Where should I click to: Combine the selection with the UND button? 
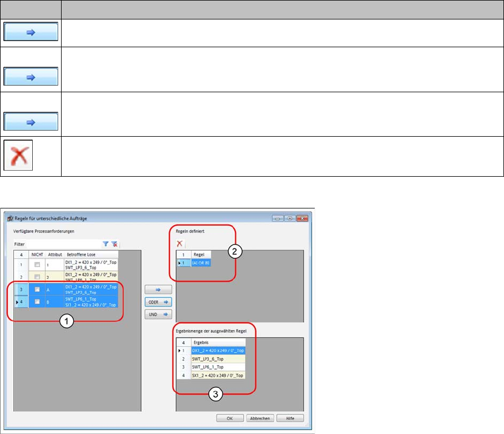(158, 315)
